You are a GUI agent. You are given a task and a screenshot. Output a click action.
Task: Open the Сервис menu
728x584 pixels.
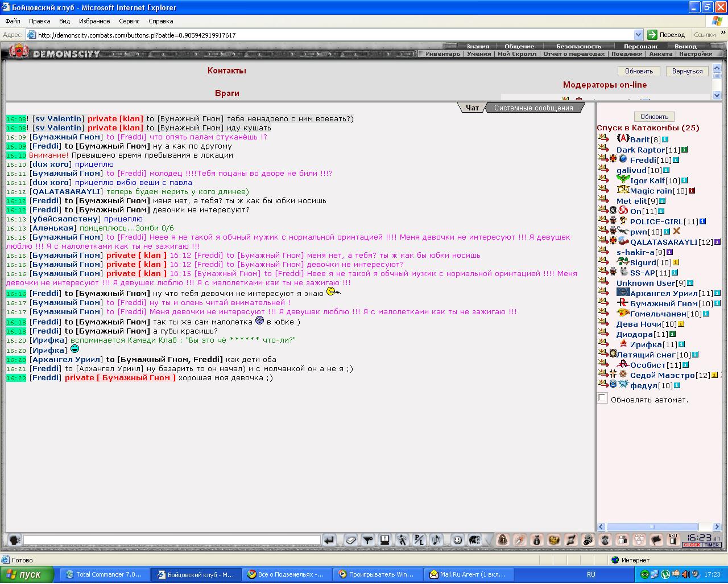coord(129,21)
